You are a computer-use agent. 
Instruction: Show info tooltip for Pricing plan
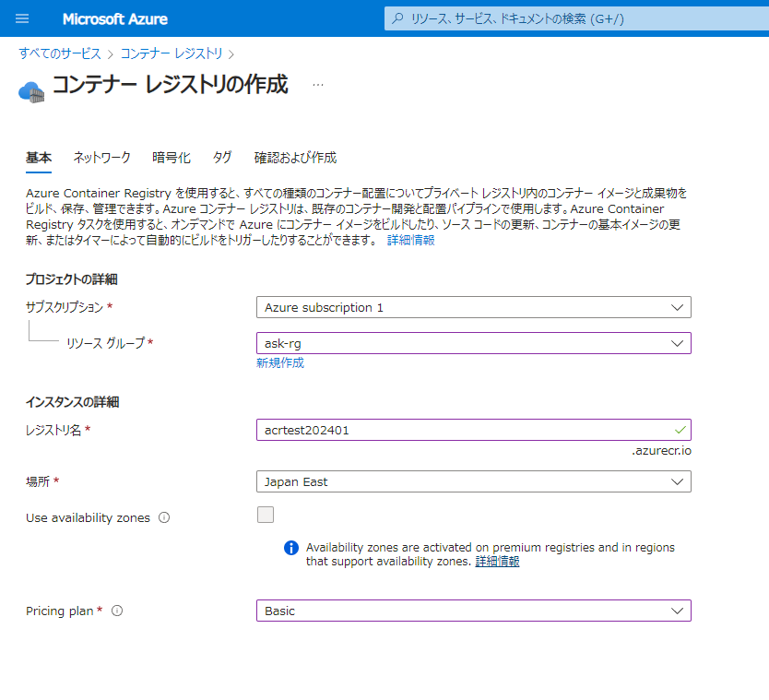click(117, 611)
